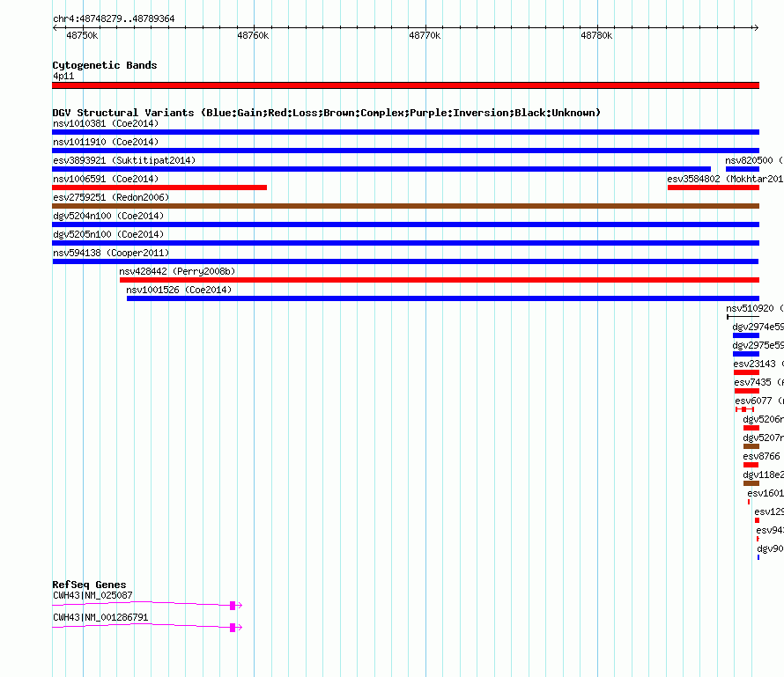This screenshot has height=677, width=784.
Task: Click the 48780k ruler label
Action: point(596,35)
